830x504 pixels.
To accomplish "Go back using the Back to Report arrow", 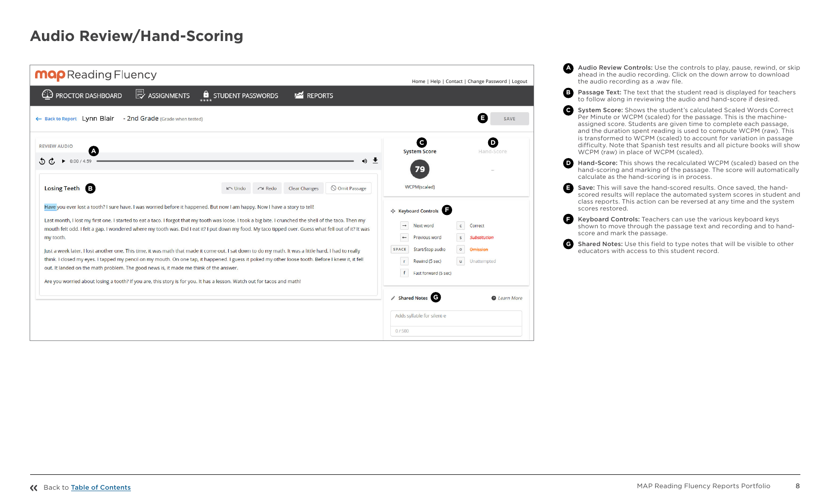I will coord(39,119).
